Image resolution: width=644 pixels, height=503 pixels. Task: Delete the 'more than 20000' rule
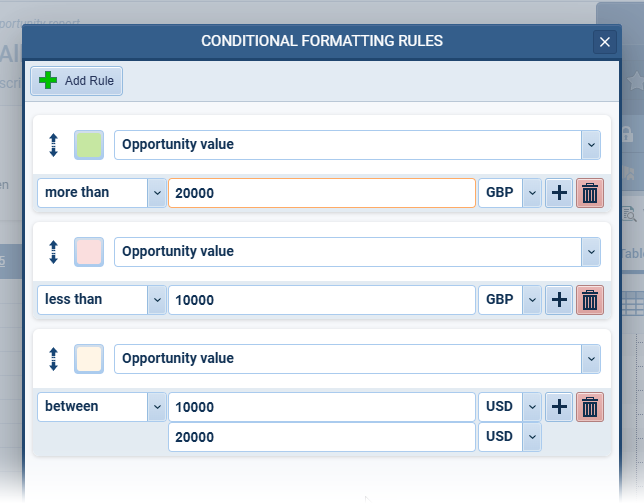pos(590,193)
